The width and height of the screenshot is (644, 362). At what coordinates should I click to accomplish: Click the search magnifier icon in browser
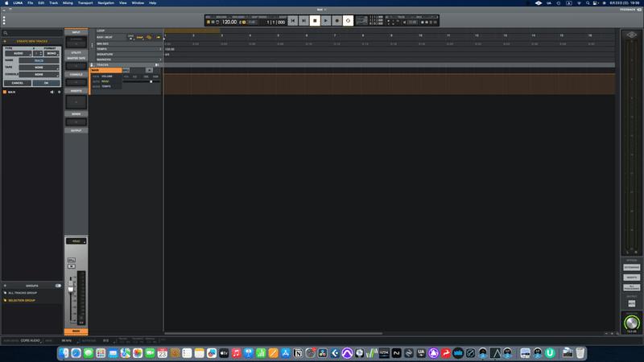[6, 33]
